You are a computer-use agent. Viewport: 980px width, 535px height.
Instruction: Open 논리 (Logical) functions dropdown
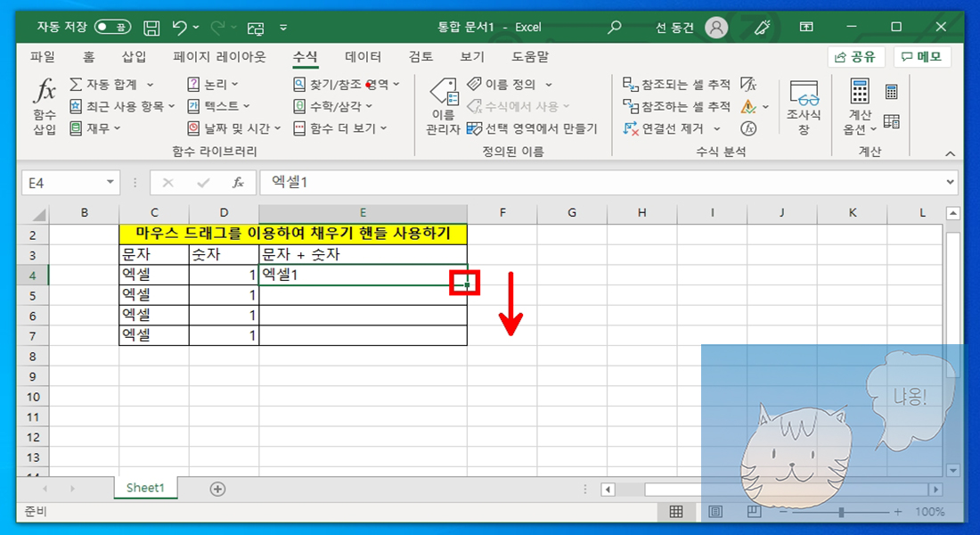(213, 84)
